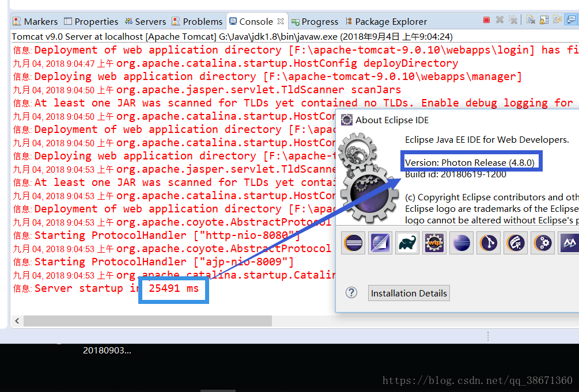Click the 'Starting ProtocolHandler ["http-nio-8080"]' line
The height and width of the screenshot is (392, 579).
point(157,235)
